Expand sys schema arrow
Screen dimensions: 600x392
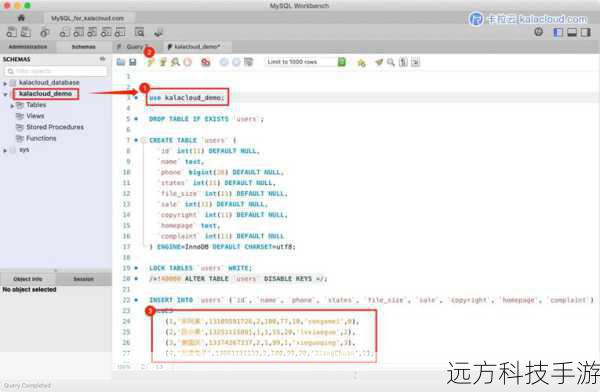click(5, 150)
